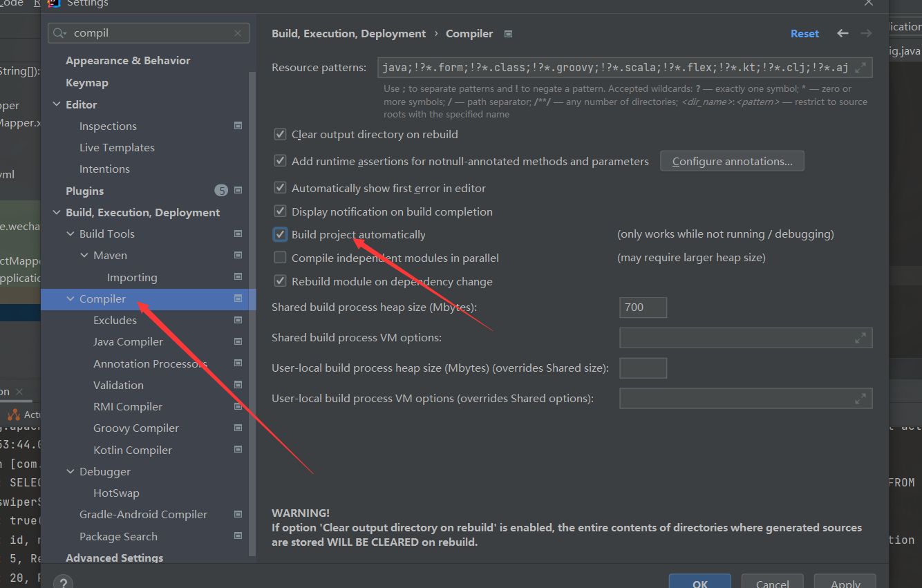Toggle Automatically show first error in editor
The width and height of the screenshot is (922, 588).
pos(280,187)
